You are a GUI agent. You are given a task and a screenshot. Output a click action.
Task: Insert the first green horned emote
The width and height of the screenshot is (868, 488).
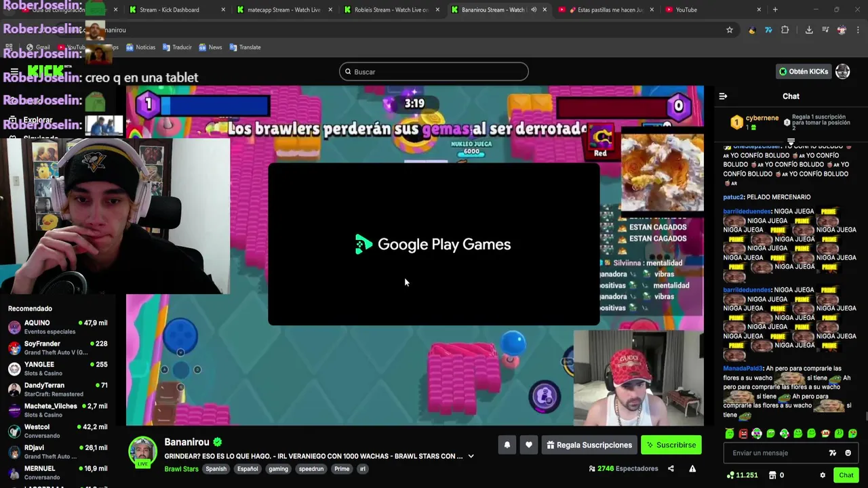(x=730, y=434)
